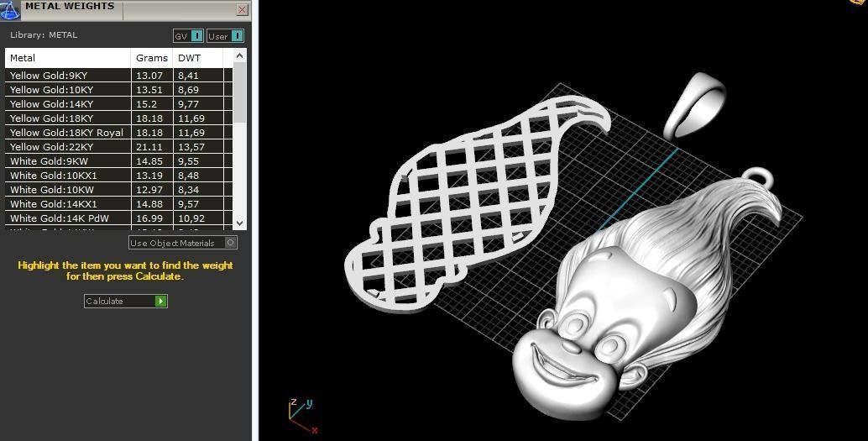Screen dimensions: 868x441
Task: Select the Yellow Gold:18KY Royal row
Action: [x=118, y=133]
